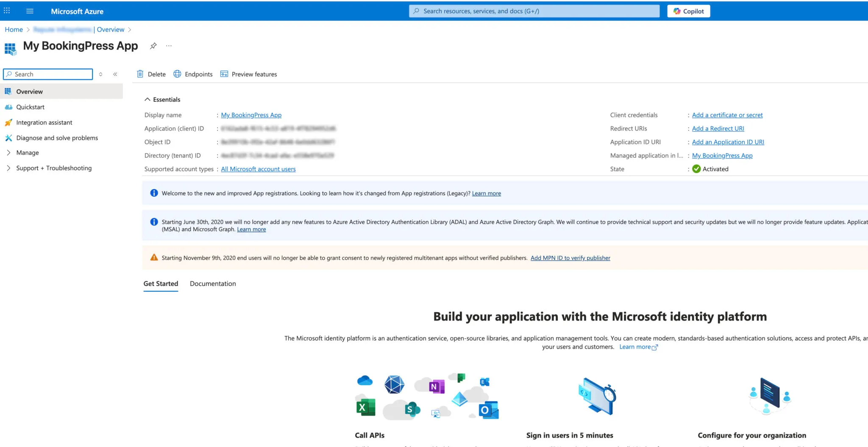Click the Call APIs heading
The image size is (868, 447).
pyautogui.click(x=370, y=435)
